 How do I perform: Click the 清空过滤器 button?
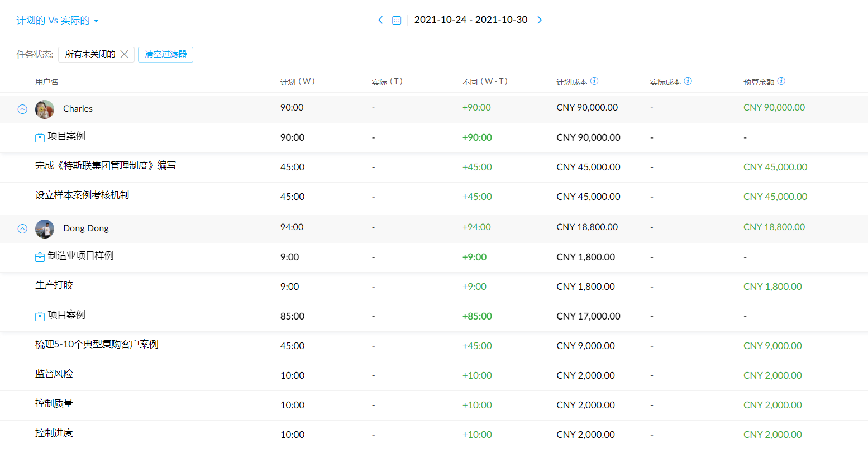(165, 54)
